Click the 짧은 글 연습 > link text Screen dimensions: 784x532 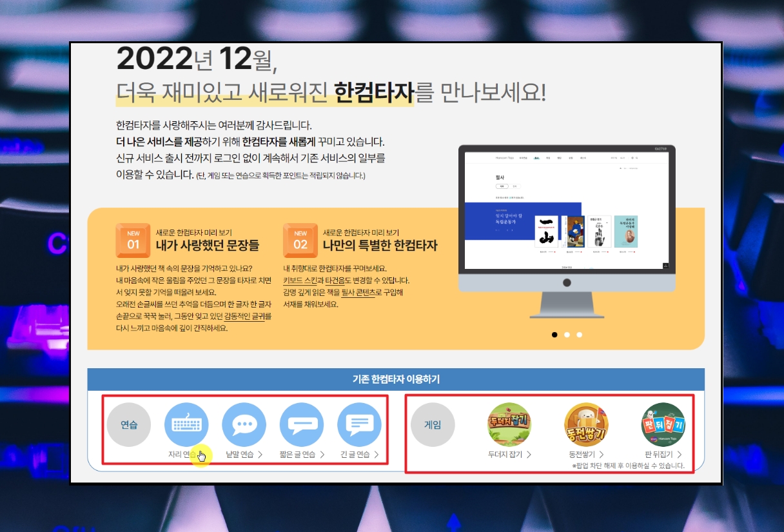[302, 455]
